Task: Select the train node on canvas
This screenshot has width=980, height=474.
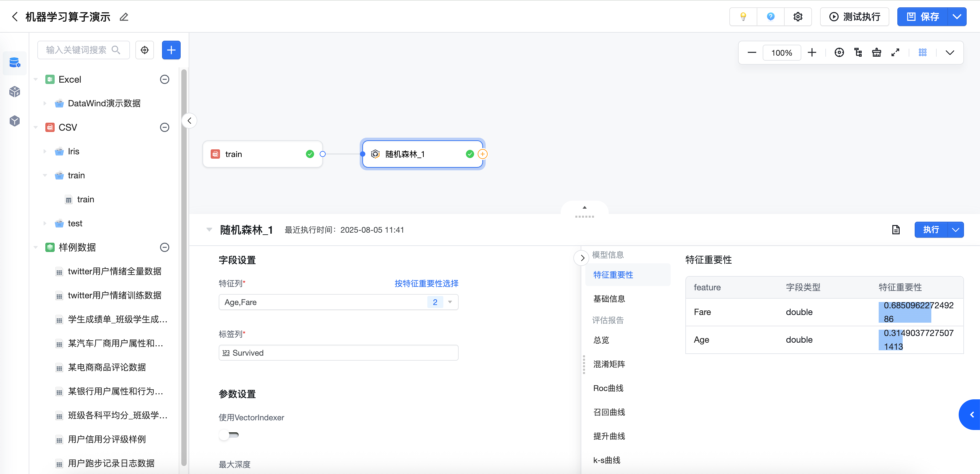Action: point(263,154)
